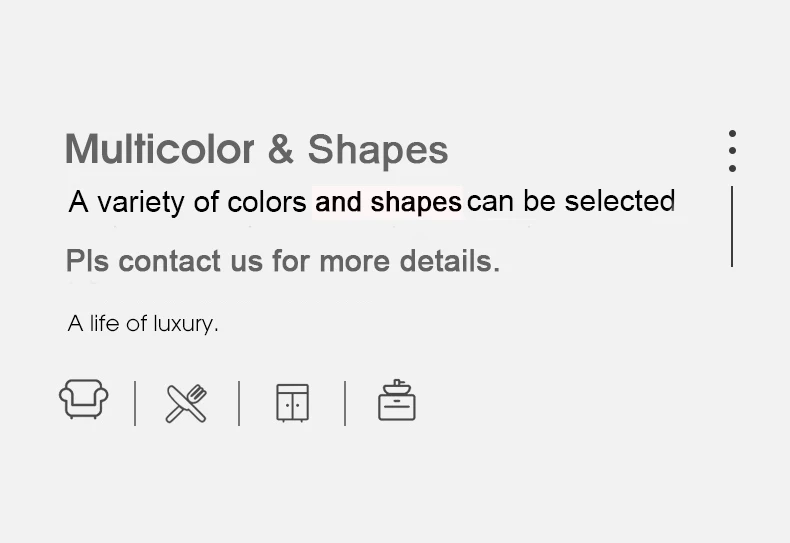
Task: Click the armchair sofa icon
Action: [83, 399]
